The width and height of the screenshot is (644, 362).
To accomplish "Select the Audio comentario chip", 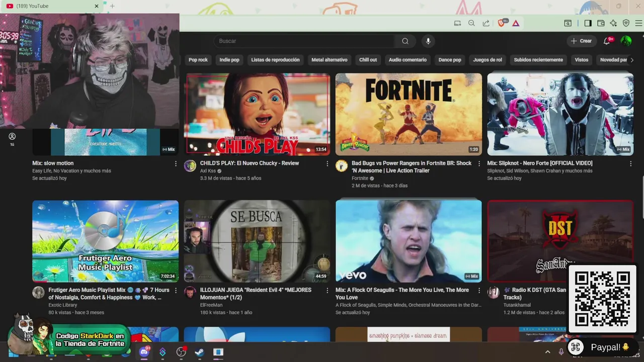I will tap(408, 60).
